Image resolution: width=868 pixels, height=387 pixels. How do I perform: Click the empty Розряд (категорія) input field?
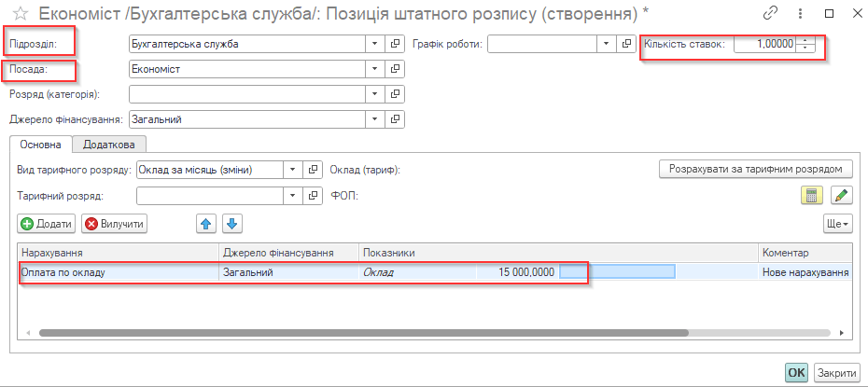pyautogui.click(x=247, y=94)
